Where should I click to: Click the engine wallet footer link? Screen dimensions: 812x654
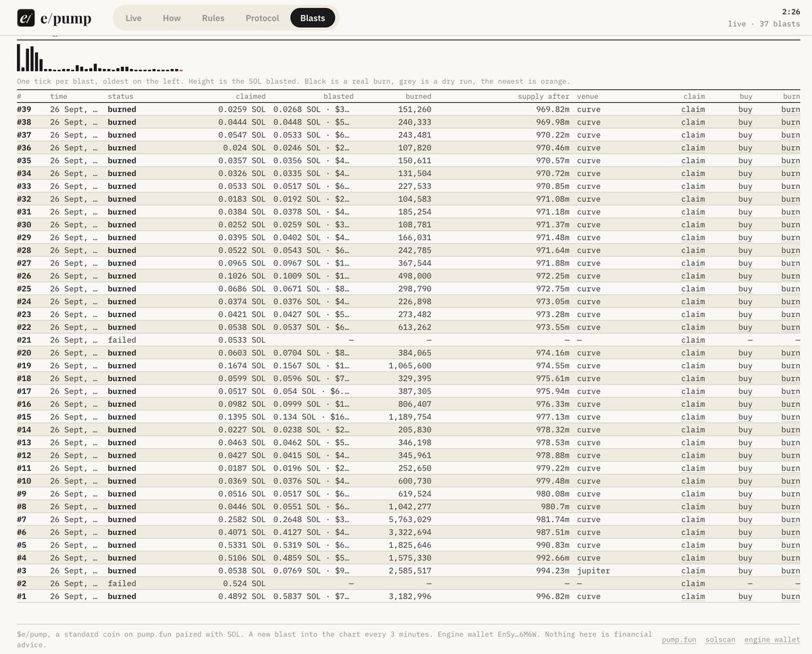pos(772,640)
